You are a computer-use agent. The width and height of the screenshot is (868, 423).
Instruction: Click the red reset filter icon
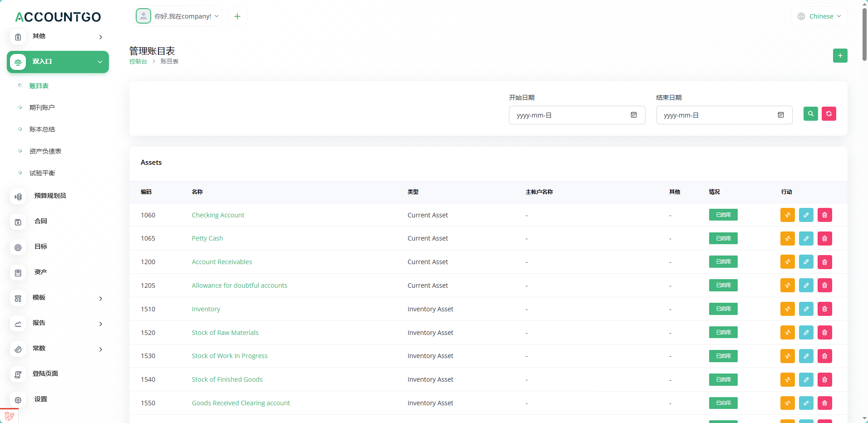point(829,114)
